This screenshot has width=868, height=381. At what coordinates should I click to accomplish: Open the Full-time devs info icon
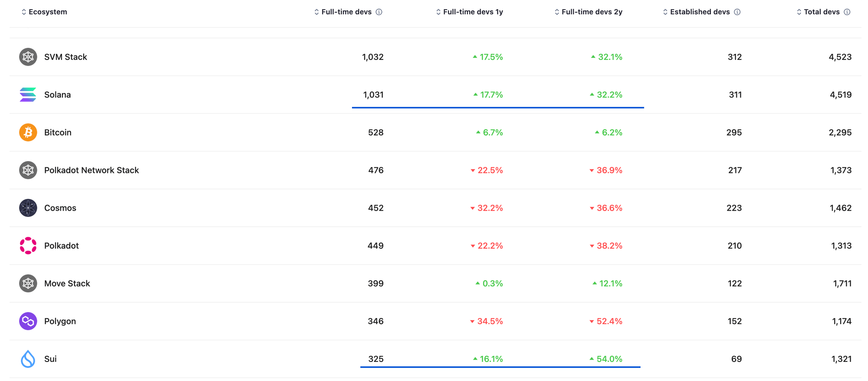[379, 12]
